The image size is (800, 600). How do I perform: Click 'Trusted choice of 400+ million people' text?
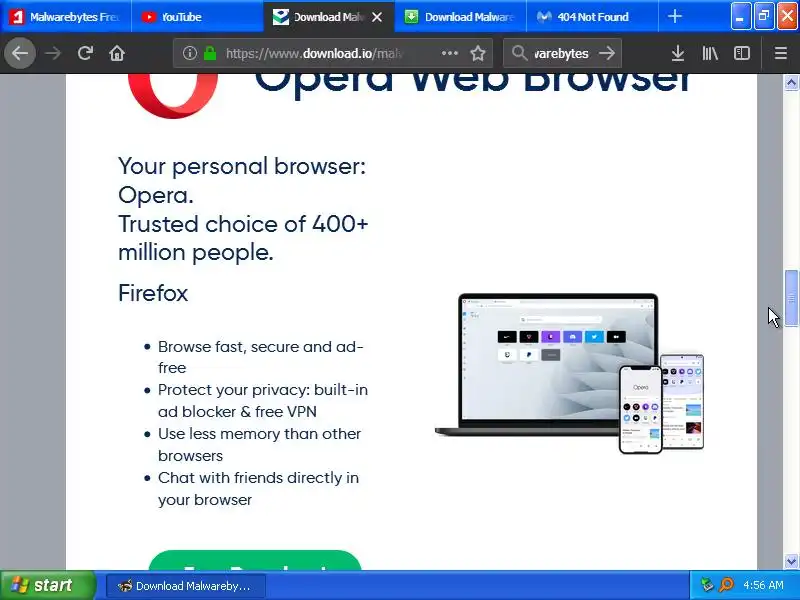243,238
